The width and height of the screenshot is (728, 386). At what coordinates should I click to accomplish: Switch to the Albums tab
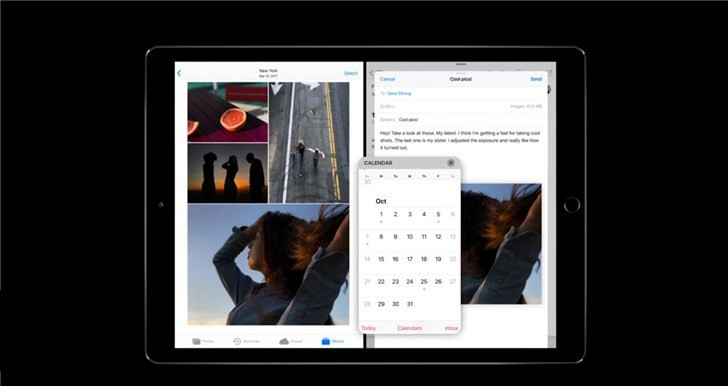pyautogui.click(x=333, y=341)
